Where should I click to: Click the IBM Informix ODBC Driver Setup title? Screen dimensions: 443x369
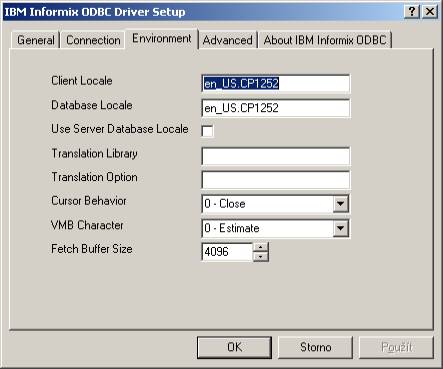[x=95, y=12]
